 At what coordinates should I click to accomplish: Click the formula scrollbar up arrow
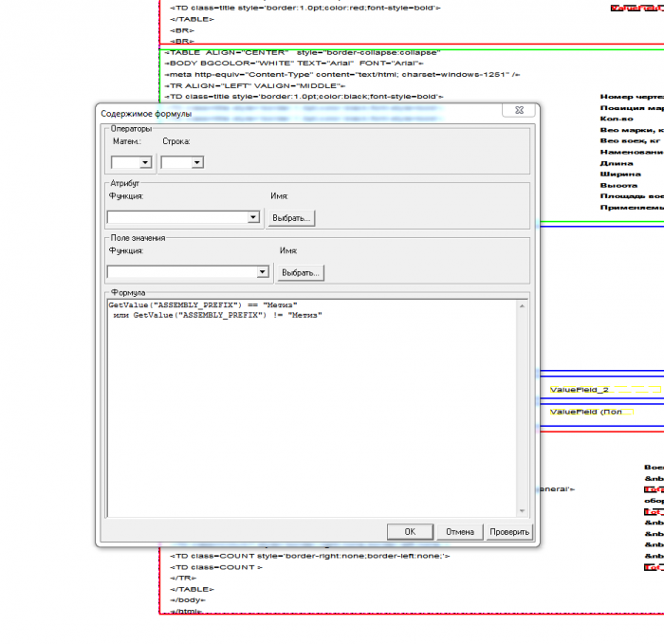coord(522,306)
